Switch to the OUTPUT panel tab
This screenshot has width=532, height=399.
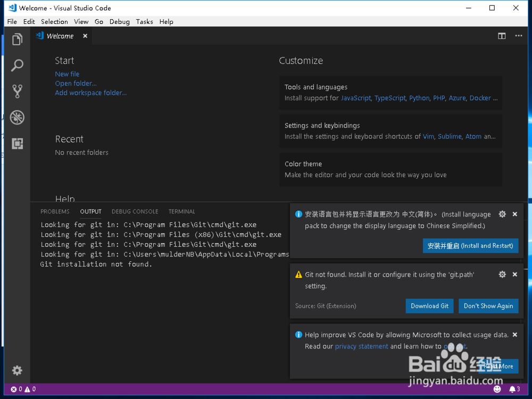click(90, 211)
